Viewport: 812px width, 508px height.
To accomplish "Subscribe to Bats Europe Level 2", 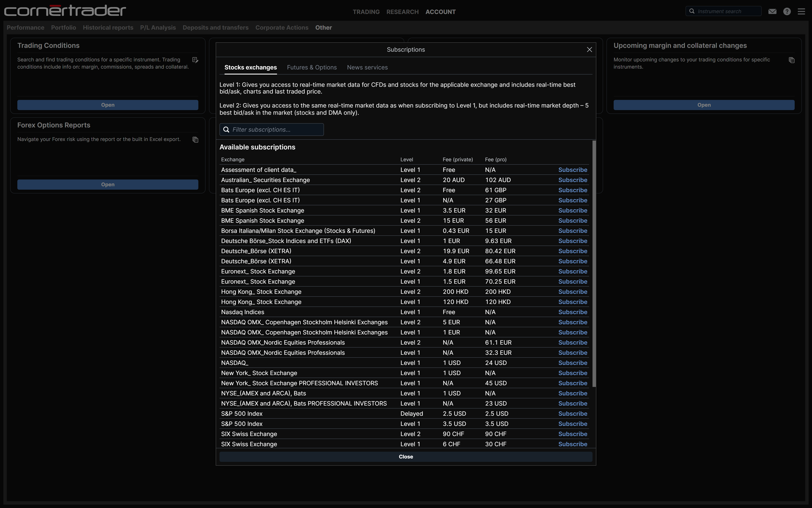I will 572,190.
